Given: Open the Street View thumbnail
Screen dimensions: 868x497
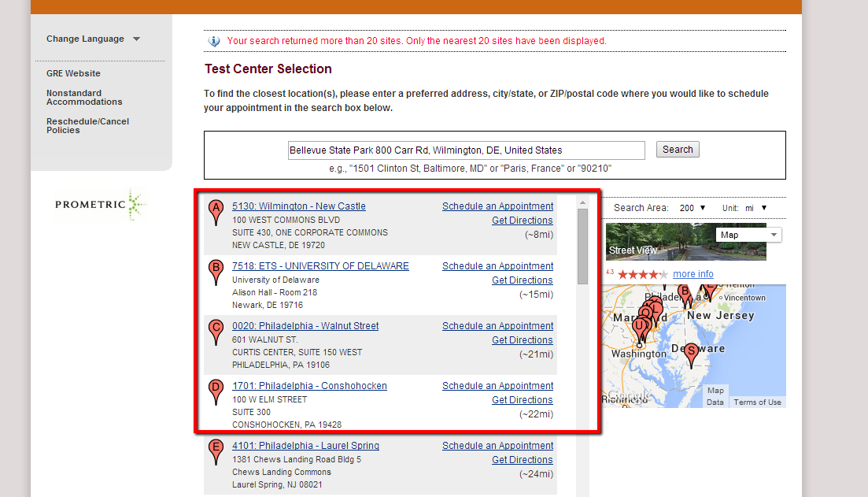Looking at the screenshot, I should 686,242.
